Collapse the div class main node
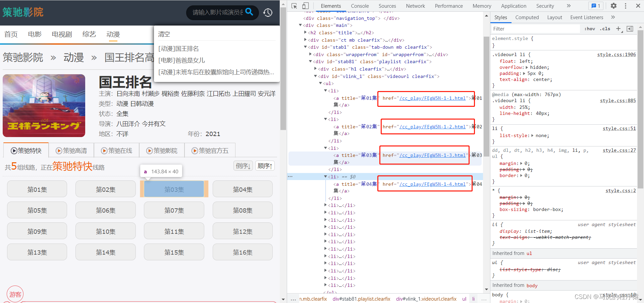644x303 pixels. point(300,25)
